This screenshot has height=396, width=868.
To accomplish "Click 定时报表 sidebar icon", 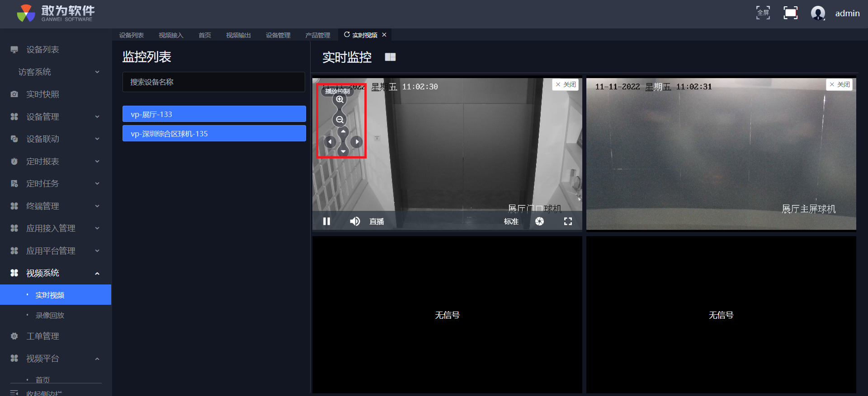I will click(14, 161).
